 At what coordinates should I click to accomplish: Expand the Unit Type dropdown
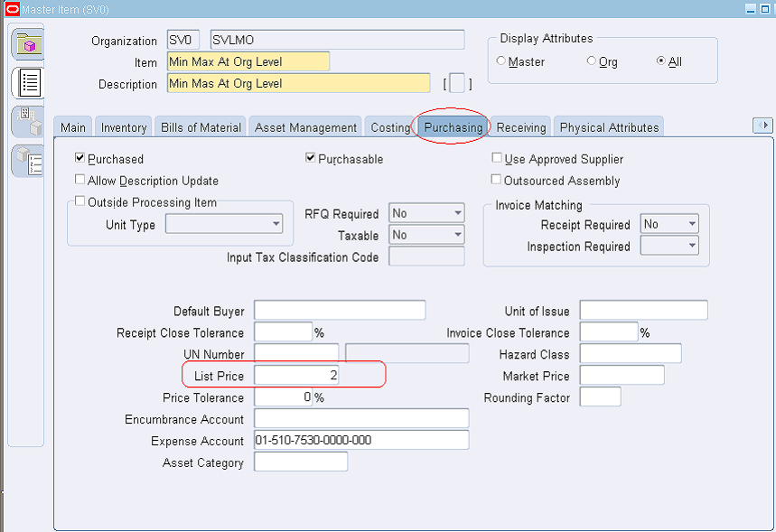tap(276, 223)
